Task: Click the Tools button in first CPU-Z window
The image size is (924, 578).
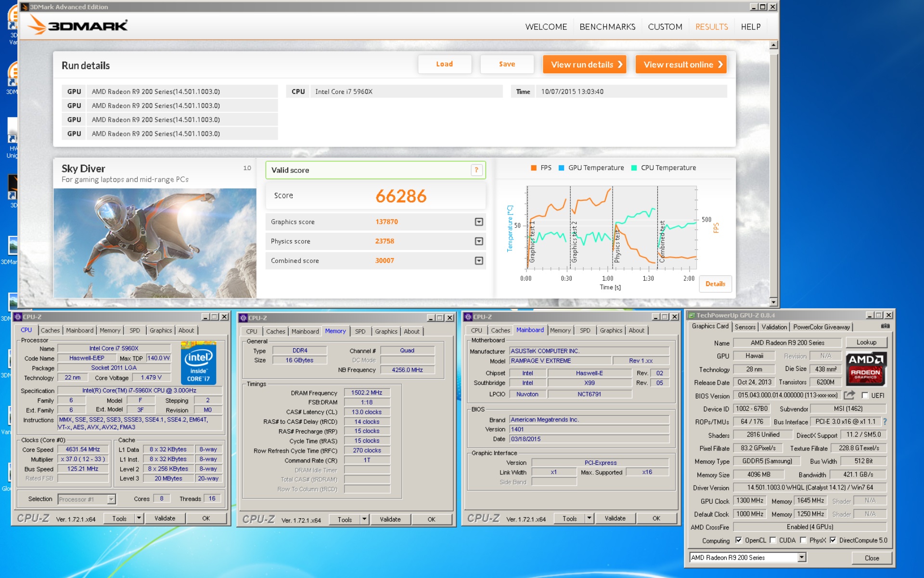Action: point(119,518)
